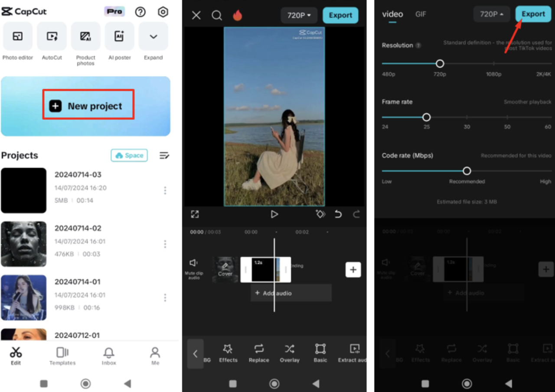Open the Overlay tool
555x392 pixels.
289,353
